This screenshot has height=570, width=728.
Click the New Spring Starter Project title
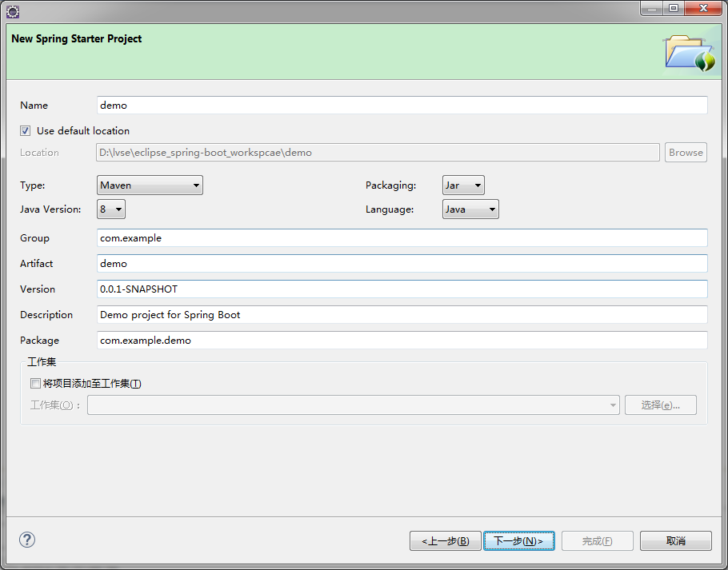click(x=77, y=39)
